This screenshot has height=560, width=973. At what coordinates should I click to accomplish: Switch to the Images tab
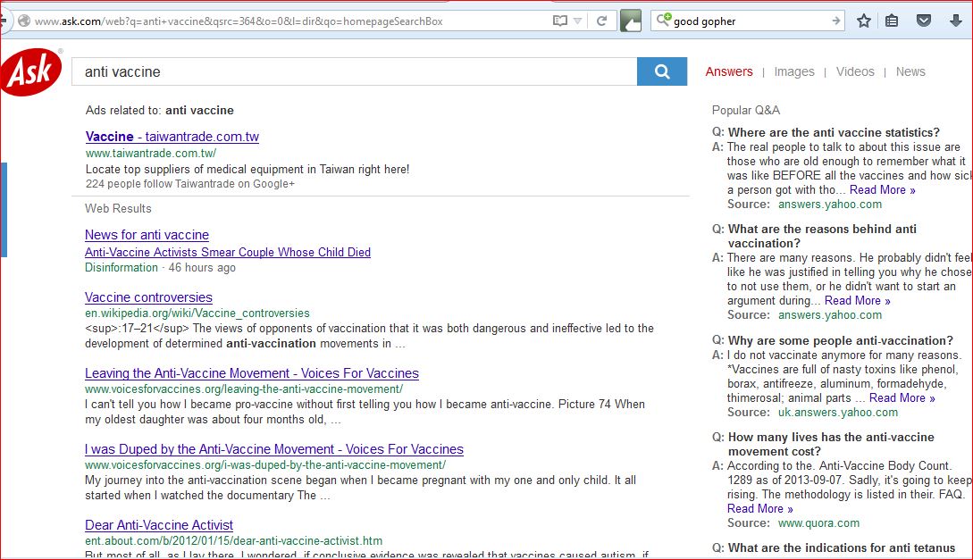point(793,72)
